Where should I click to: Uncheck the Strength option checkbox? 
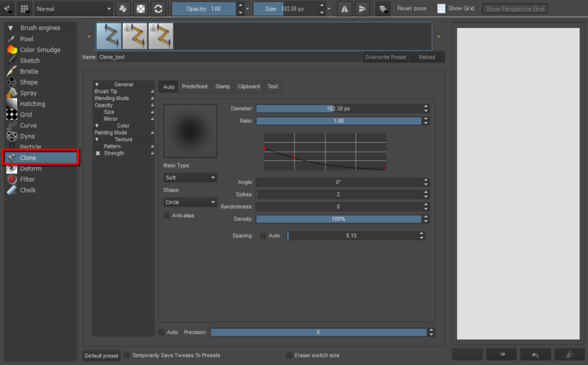tap(98, 153)
